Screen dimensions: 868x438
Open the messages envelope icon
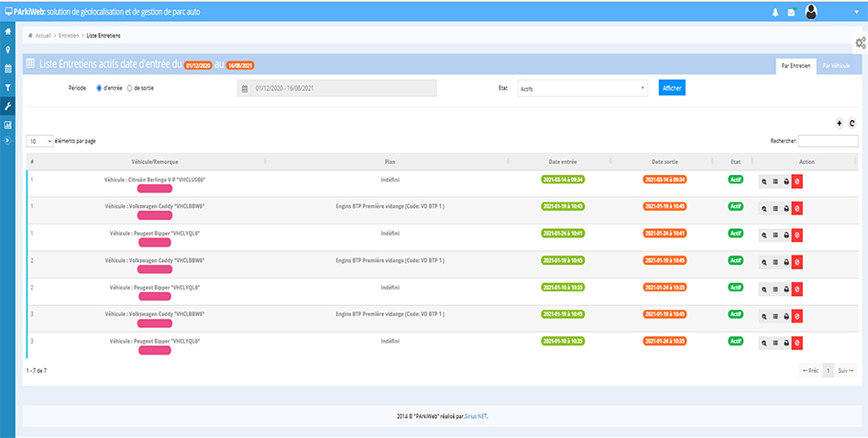tap(791, 12)
